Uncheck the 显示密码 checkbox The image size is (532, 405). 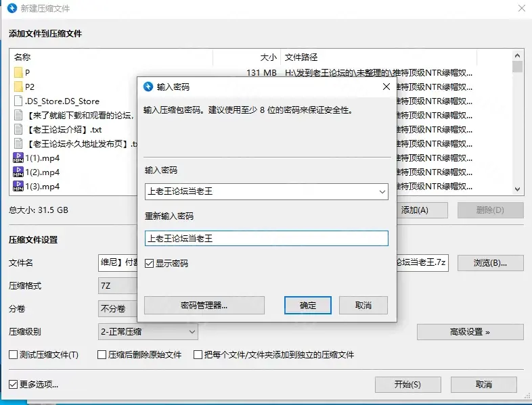point(150,263)
